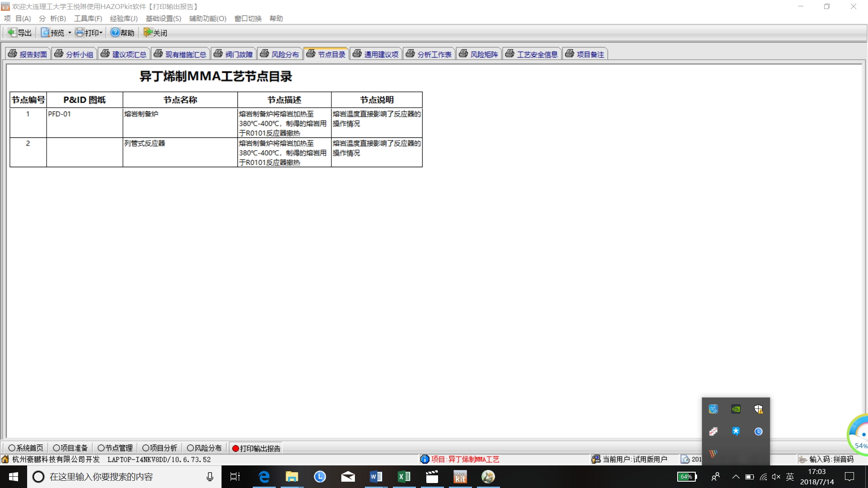Click the 导出 export toolbar icon
The height and width of the screenshot is (488, 868).
[13, 33]
